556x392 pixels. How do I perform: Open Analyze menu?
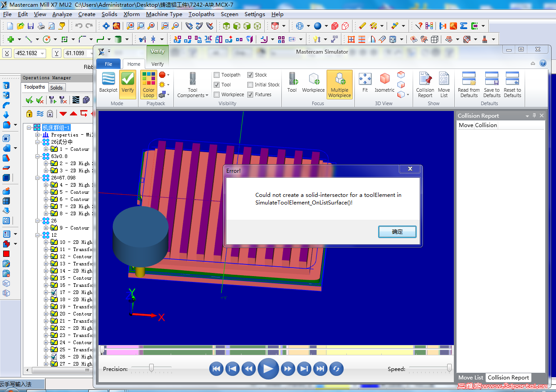(62, 14)
